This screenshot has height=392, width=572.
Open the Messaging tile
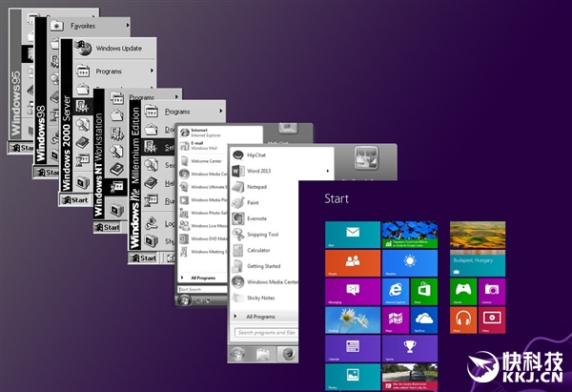click(353, 292)
